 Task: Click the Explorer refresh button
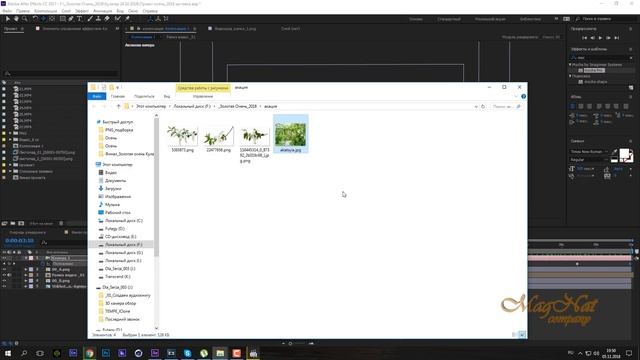(483, 107)
